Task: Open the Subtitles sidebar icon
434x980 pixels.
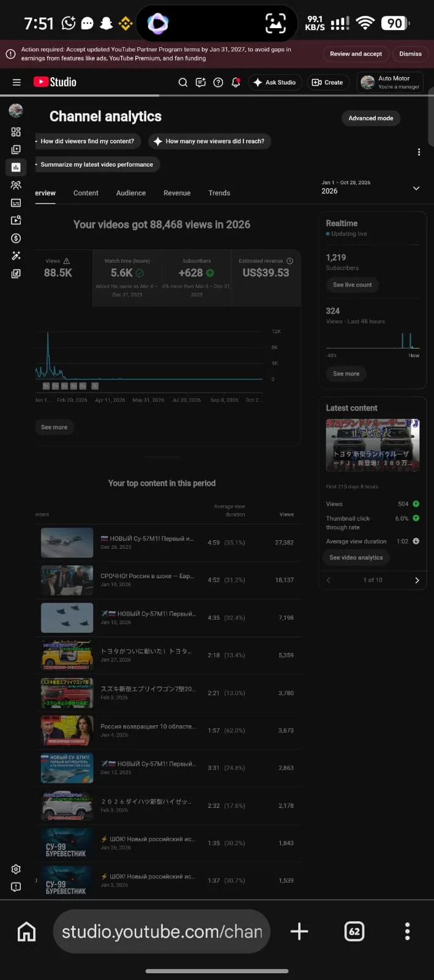Action: (16, 203)
